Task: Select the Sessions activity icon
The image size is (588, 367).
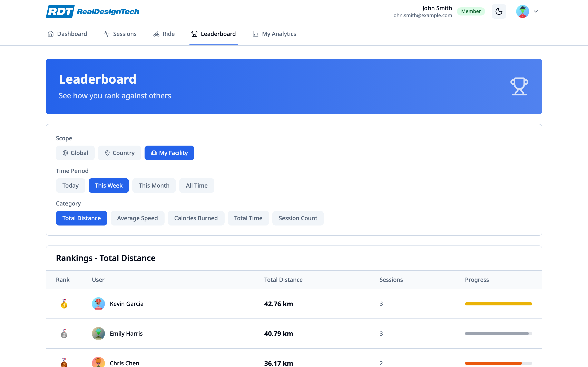Action: pos(106,34)
